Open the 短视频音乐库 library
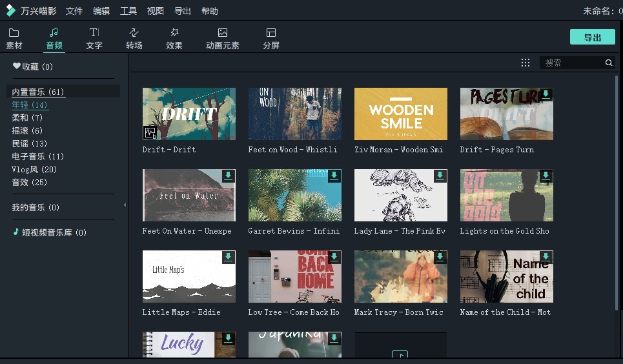Screen dimensions: 623x364 pos(50,232)
